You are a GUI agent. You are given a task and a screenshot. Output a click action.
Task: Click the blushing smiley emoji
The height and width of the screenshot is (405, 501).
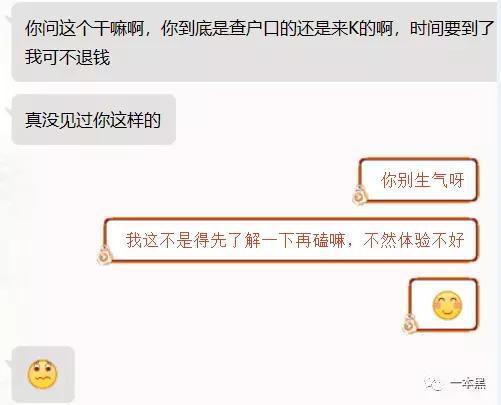click(447, 305)
